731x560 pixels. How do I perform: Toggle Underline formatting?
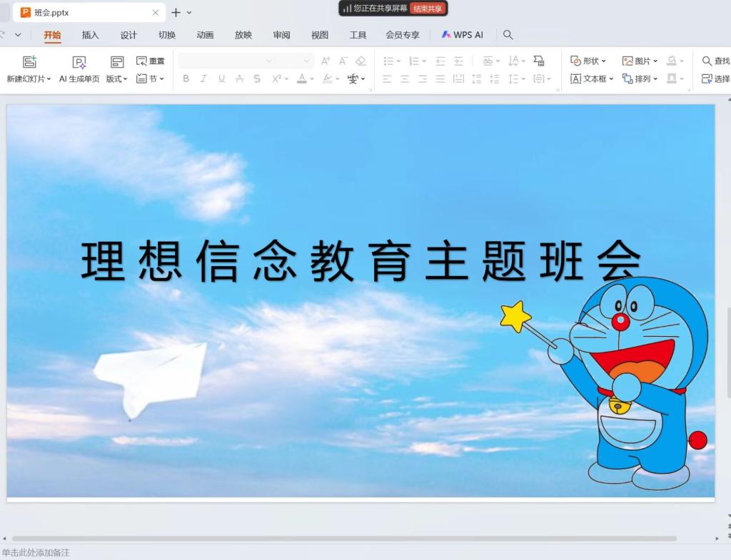[221, 78]
